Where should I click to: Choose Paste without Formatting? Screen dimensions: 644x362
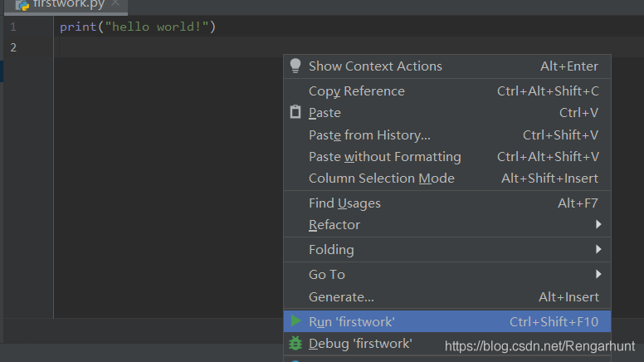384,157
